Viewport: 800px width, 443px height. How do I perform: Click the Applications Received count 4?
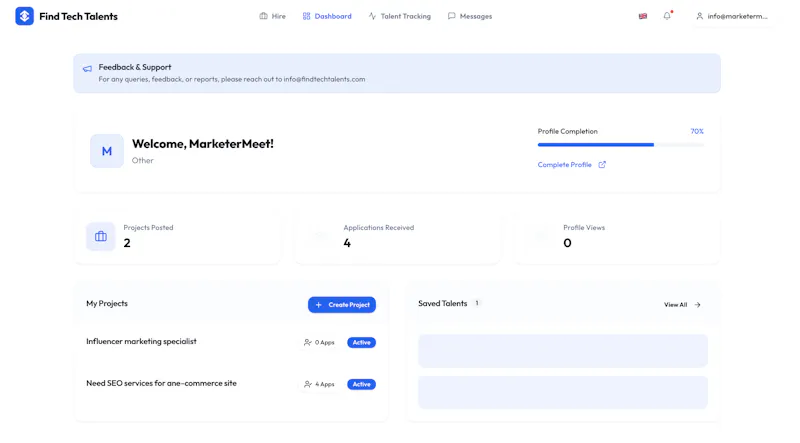[x=347, y=243]
